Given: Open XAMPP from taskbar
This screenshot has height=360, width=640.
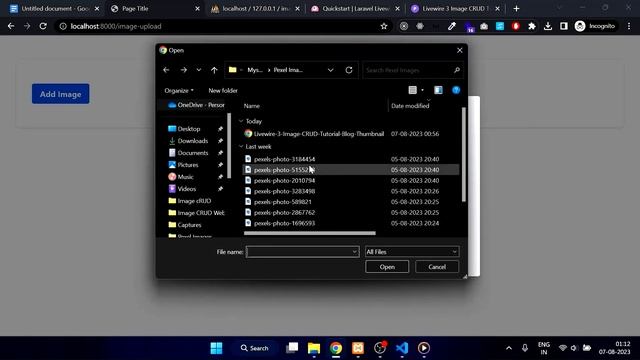Looking at the screenshot, I should click(358, 348).
